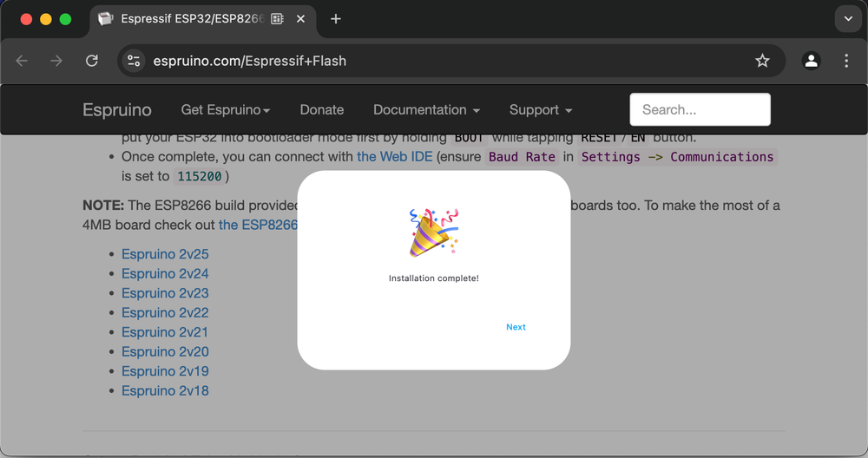
Task: Expand the Support dropdown menu
Action: pyautogui.click(x=540, y=109)
